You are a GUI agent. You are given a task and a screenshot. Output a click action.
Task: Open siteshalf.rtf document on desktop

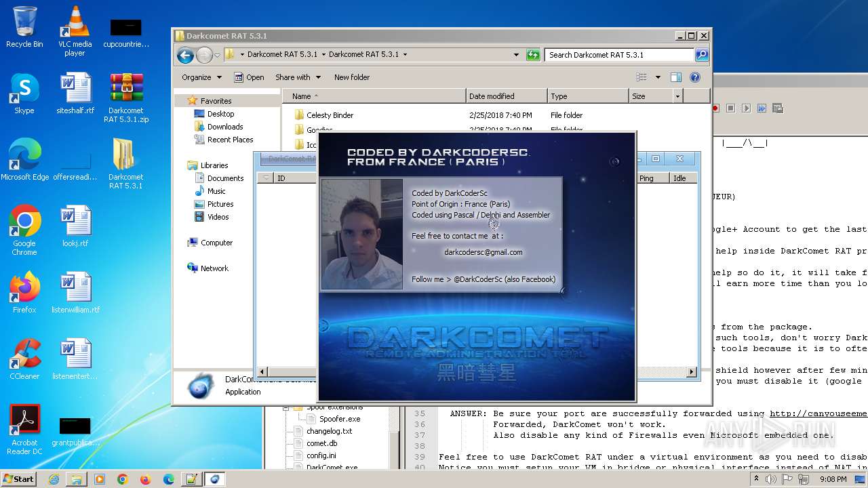[x=75, y=94]
